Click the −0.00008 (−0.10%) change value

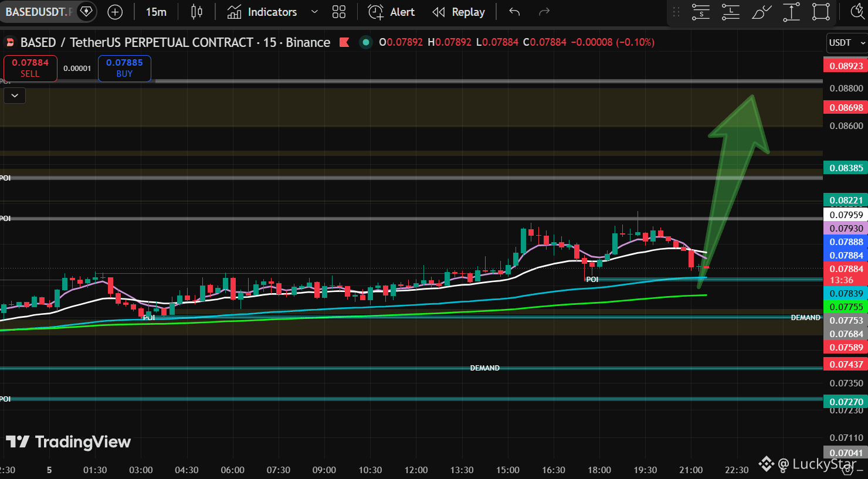coord(612,42)
